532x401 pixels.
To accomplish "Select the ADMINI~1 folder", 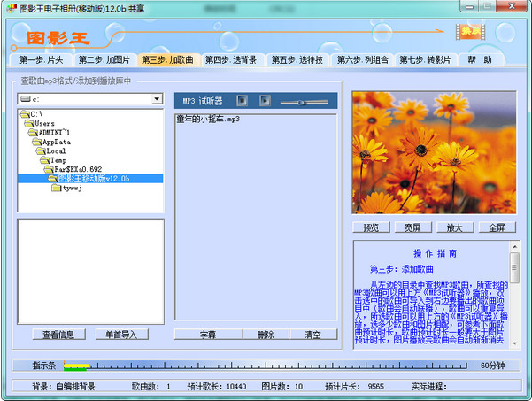I will [50, 132].
